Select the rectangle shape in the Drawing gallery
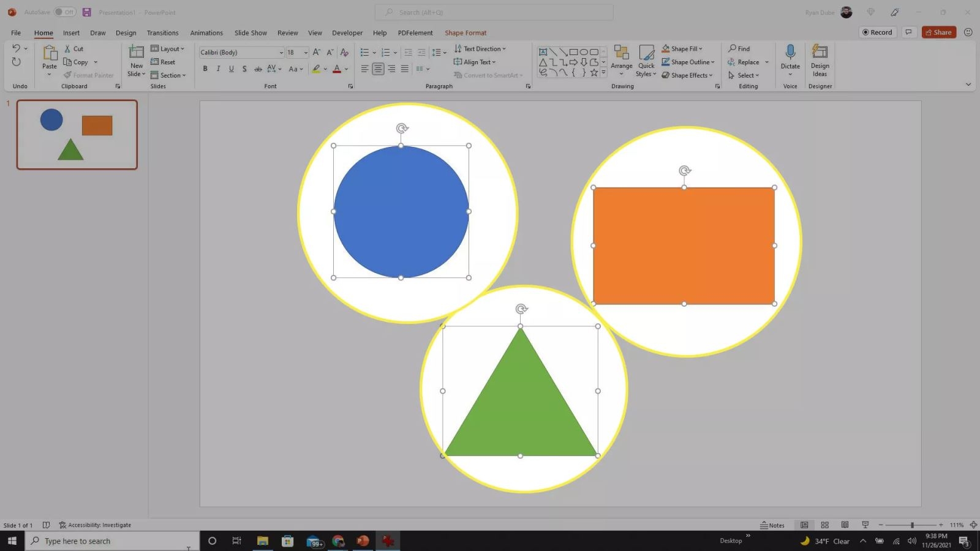The width and height of the screenshot is (980, 551). click(575, 52)
